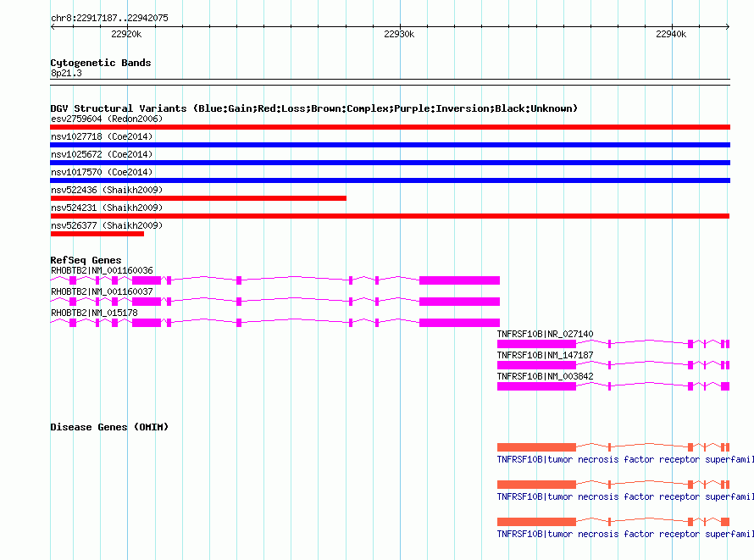Click the RHOBTB2|NM_015178 label
This screenshot has height=560, width=754.
point(94,313)
